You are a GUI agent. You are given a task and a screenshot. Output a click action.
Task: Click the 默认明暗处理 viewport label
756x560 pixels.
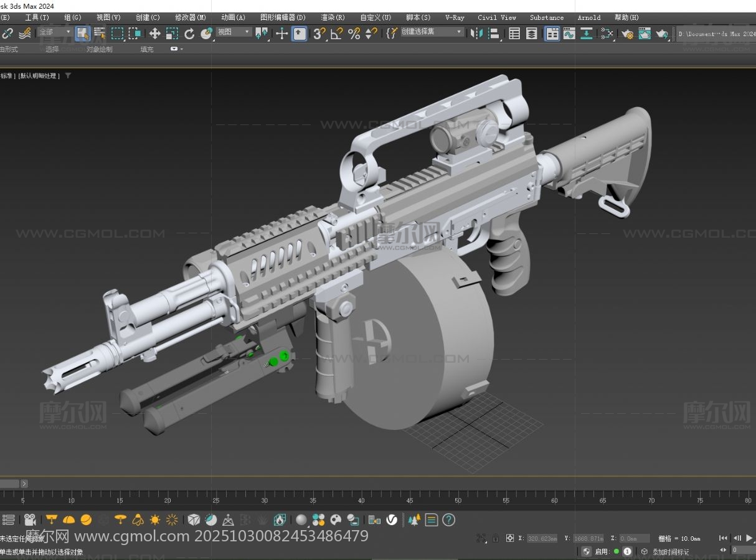click(39, 76)
